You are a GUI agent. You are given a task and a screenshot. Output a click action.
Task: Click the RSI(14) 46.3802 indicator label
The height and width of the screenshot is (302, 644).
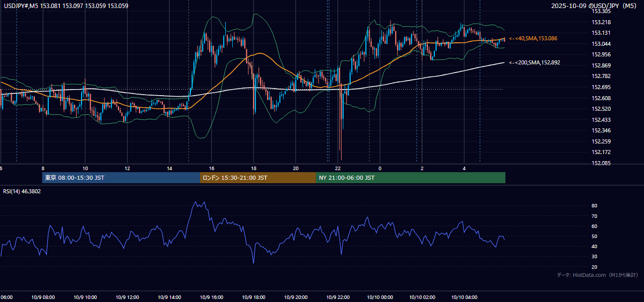pos(22,191)
